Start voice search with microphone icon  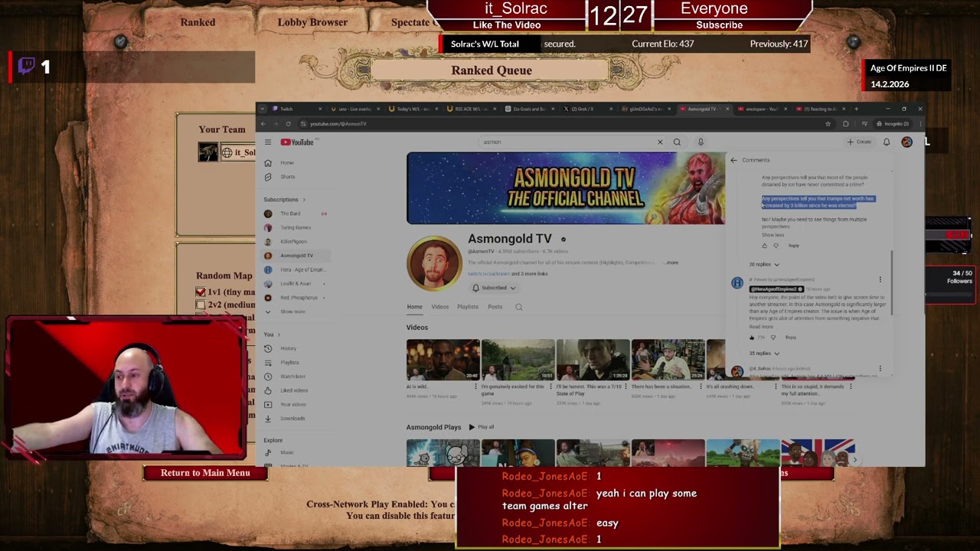pos(701,142)
